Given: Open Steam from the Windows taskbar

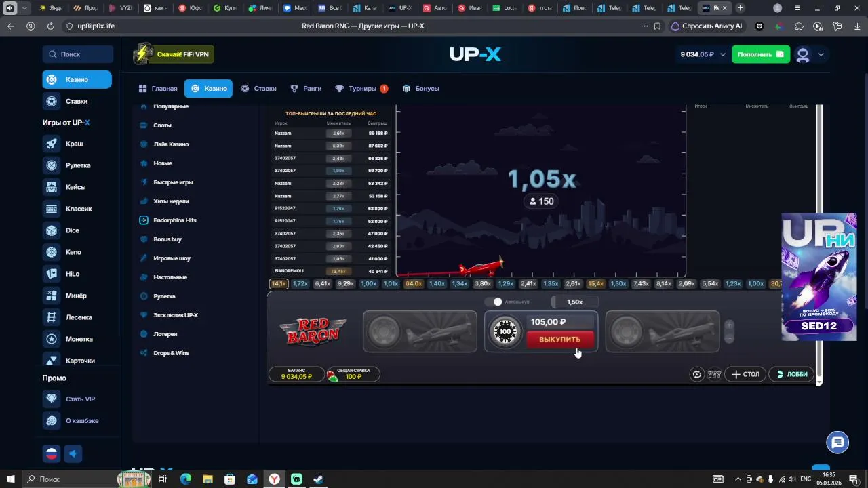Looking at the screenshot, I should 318,479.
